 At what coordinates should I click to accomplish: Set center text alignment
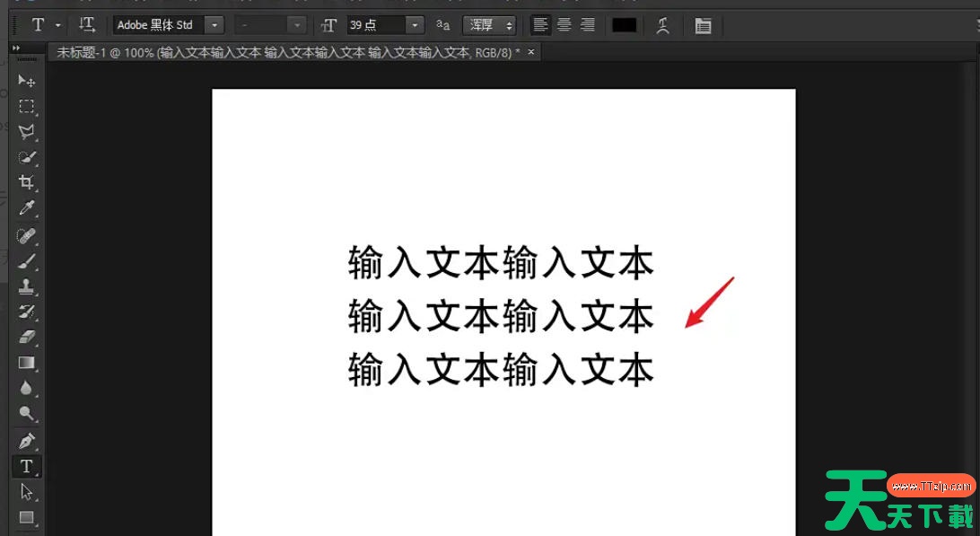click(564, 25)
